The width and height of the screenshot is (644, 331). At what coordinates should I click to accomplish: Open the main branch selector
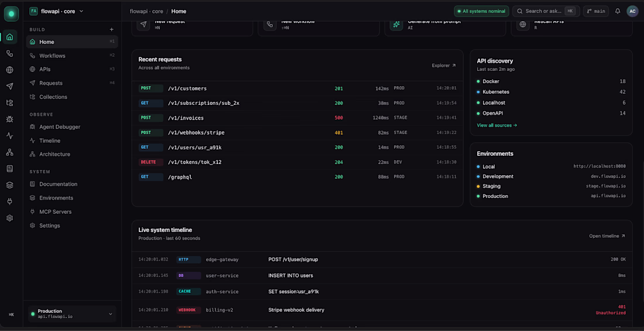[x=595, y=11]
